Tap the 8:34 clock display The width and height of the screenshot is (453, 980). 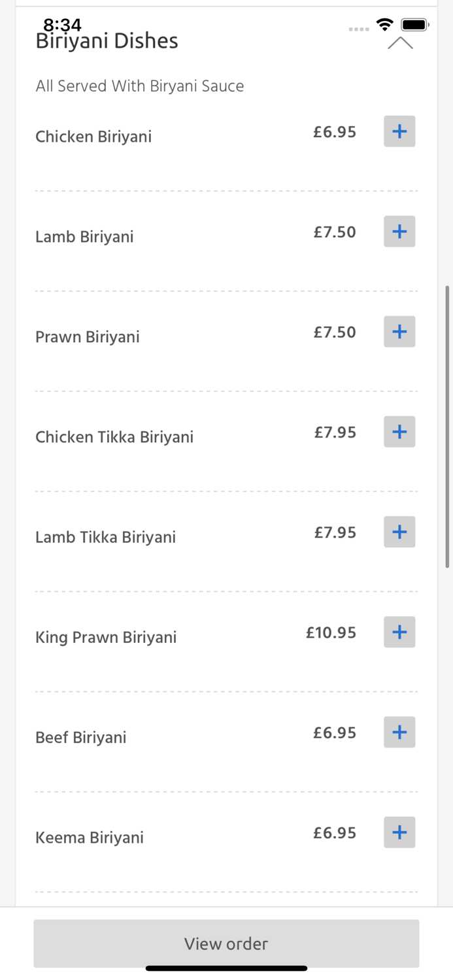pos(63,25)
